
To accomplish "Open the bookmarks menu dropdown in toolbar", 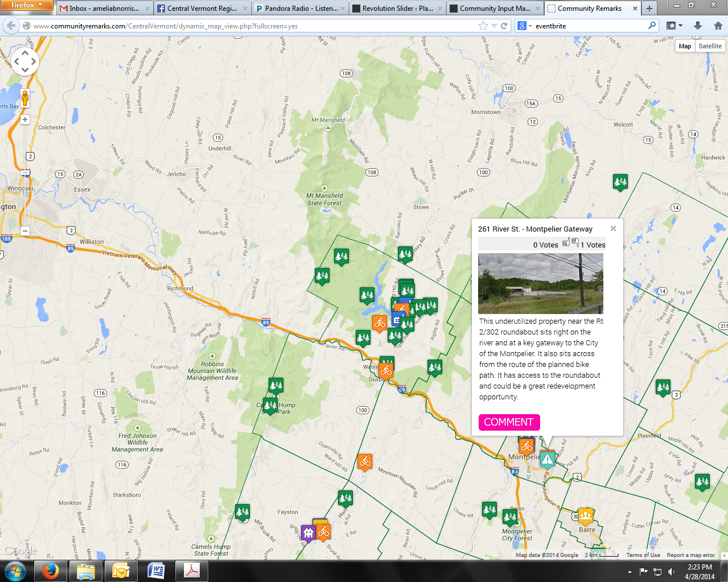I will (674, 26).
